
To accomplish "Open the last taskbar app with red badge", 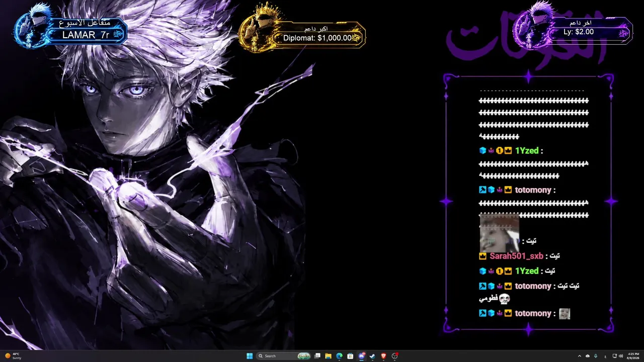I will click(x=395, y=356).
